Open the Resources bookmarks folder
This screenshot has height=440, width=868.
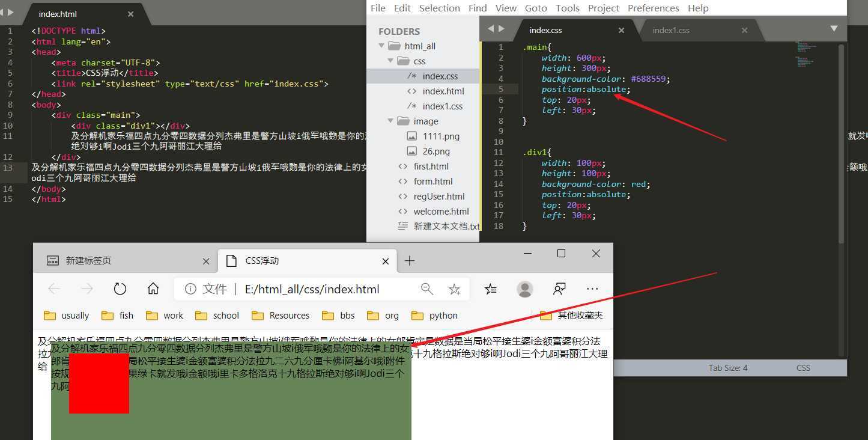pos(281,316)
